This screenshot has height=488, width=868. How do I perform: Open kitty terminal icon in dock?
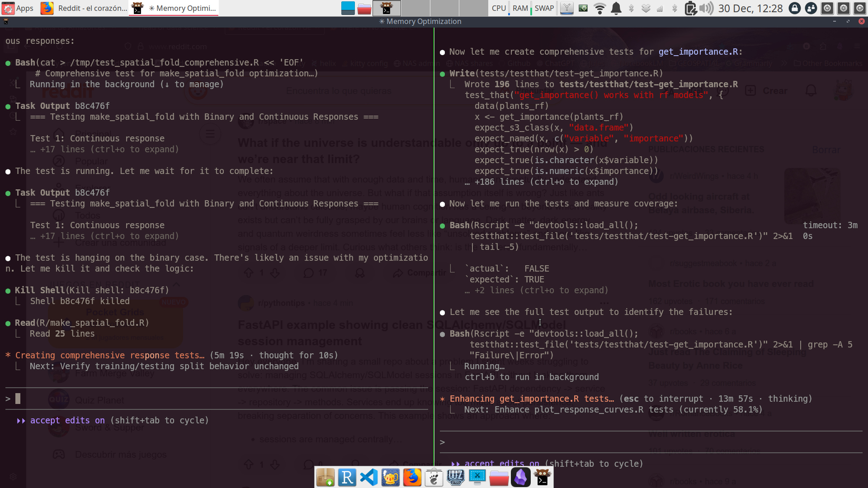[542, 478]
